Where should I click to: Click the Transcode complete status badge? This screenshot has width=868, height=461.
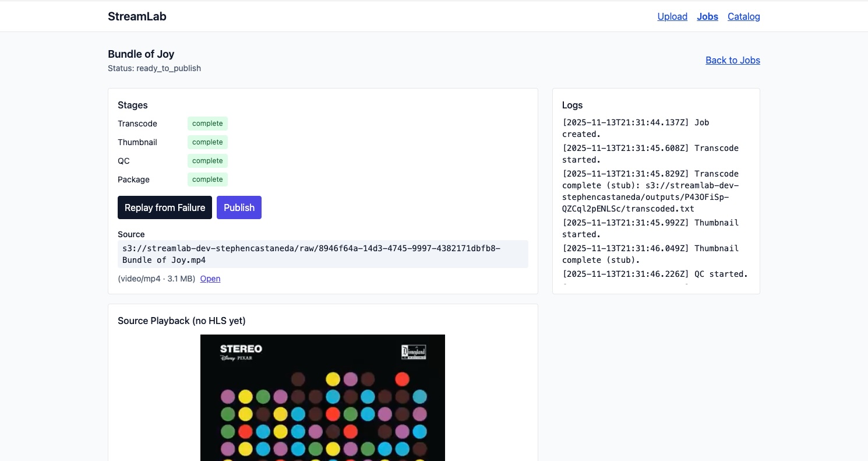point(207,124)
